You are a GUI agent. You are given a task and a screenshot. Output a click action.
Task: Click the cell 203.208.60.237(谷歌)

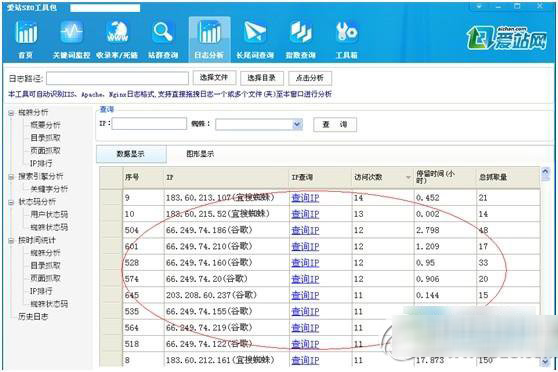point(226,295)
